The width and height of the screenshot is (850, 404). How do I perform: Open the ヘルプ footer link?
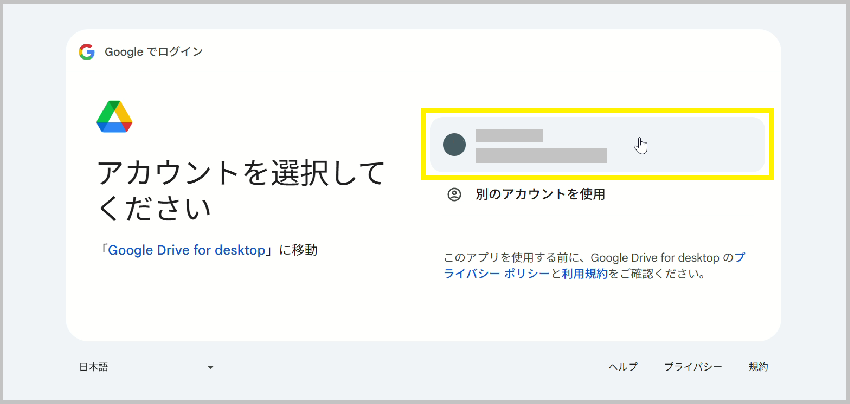(x=623, y=367)
